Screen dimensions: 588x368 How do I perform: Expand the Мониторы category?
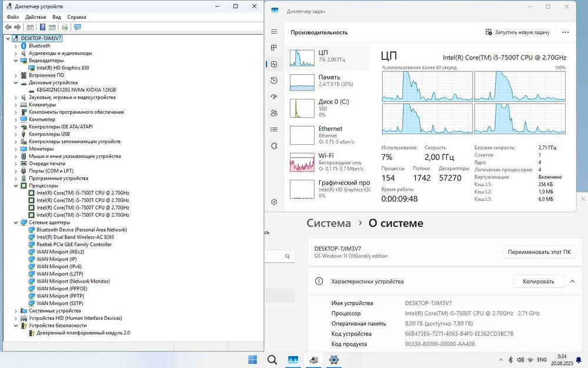click(16, 149)
